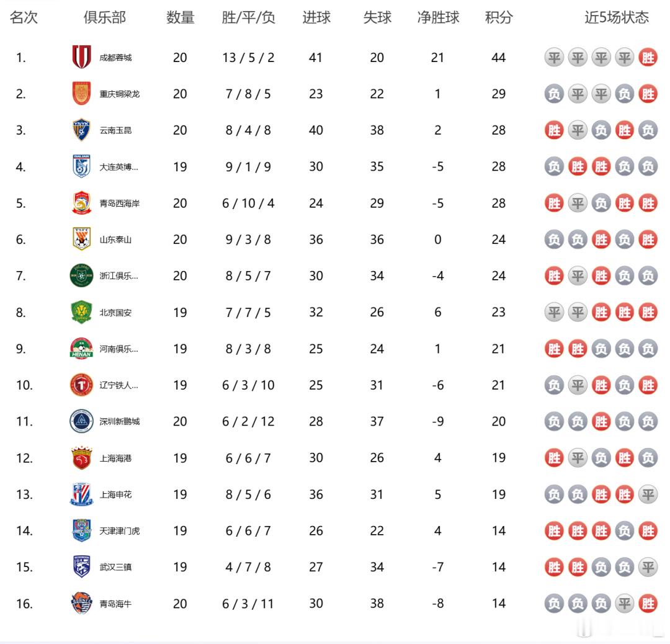Viewport: 670px width, 644px height.
Task: Click the last 平 badge in 上海申花 row
Action: click(648, 494)
